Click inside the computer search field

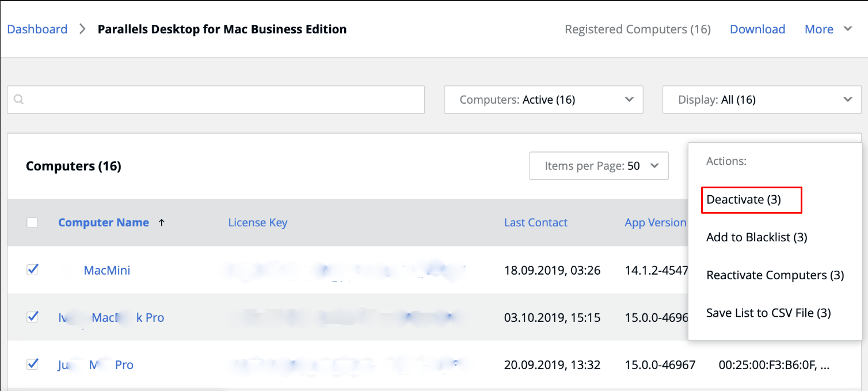224,100
